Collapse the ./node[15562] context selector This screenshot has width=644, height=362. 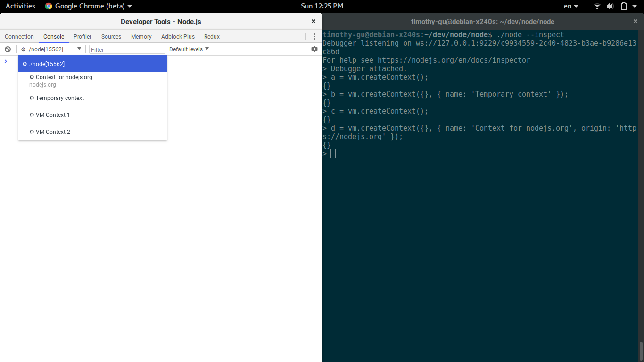coord(51,49)
